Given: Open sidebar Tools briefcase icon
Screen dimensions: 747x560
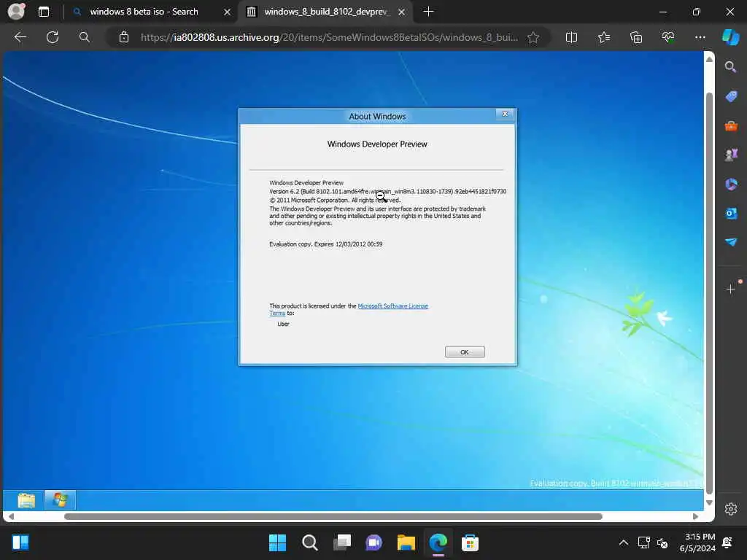Looking at the screenshot, I should [731, 126].
